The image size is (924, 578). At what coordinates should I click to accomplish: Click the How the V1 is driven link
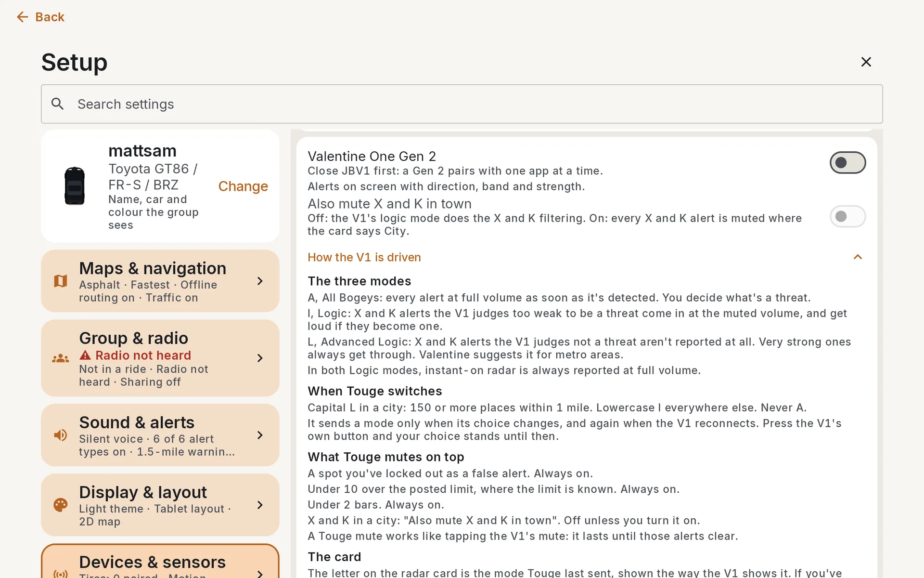point(364,257)
